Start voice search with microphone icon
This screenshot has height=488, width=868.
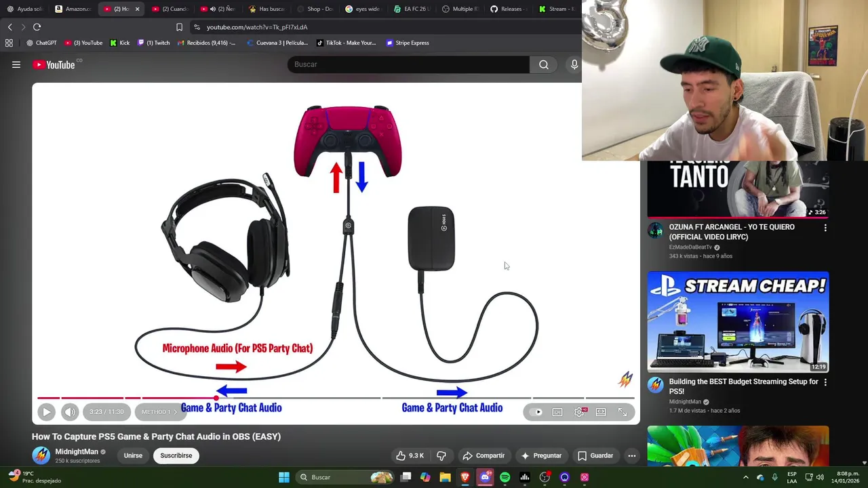[x=574, y=64]
